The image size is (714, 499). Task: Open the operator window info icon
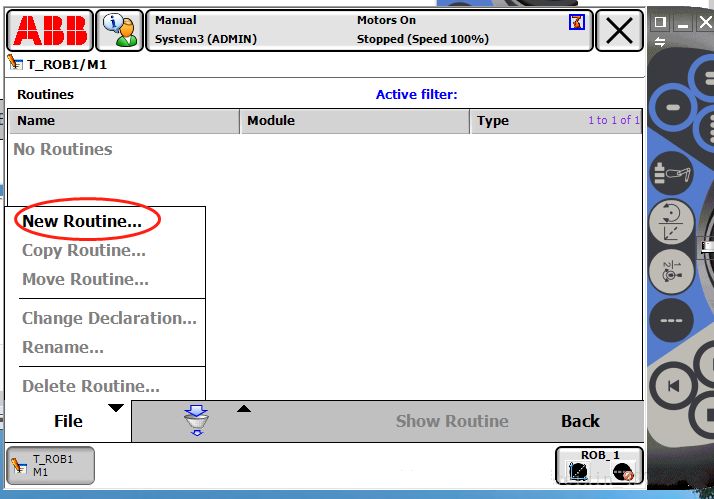click(120, 31)
